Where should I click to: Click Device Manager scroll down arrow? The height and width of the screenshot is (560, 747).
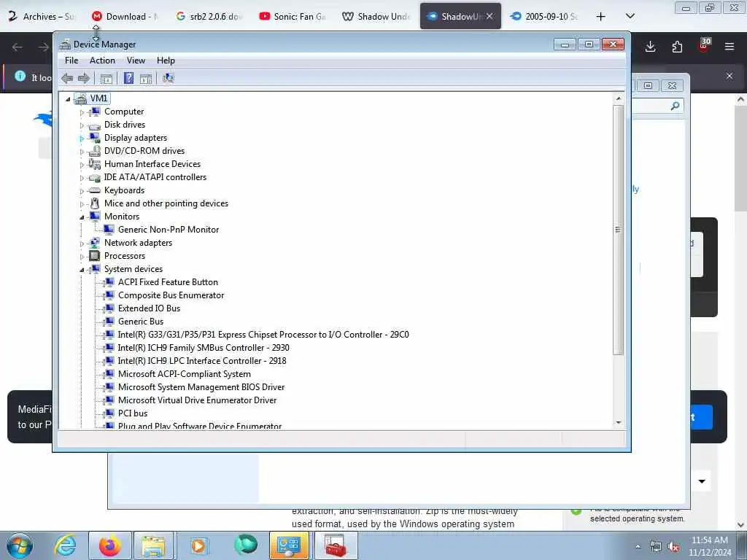pos(619,422)
